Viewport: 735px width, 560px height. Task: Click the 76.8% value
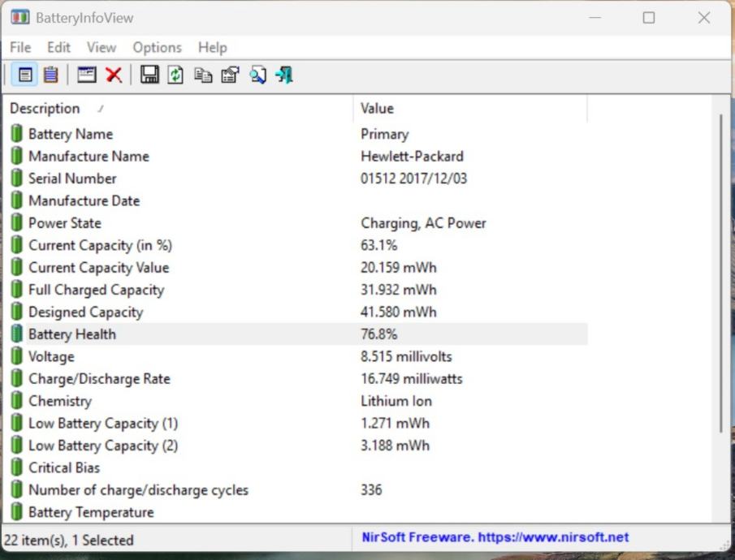(x=378, y=334)
